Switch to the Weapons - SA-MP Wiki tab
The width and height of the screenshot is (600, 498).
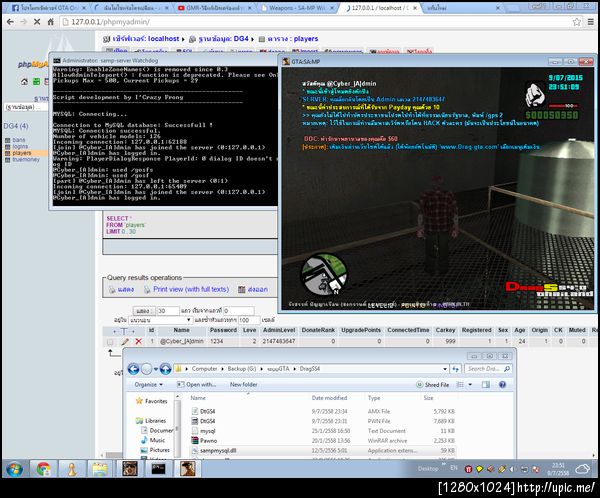click(298, 8)
